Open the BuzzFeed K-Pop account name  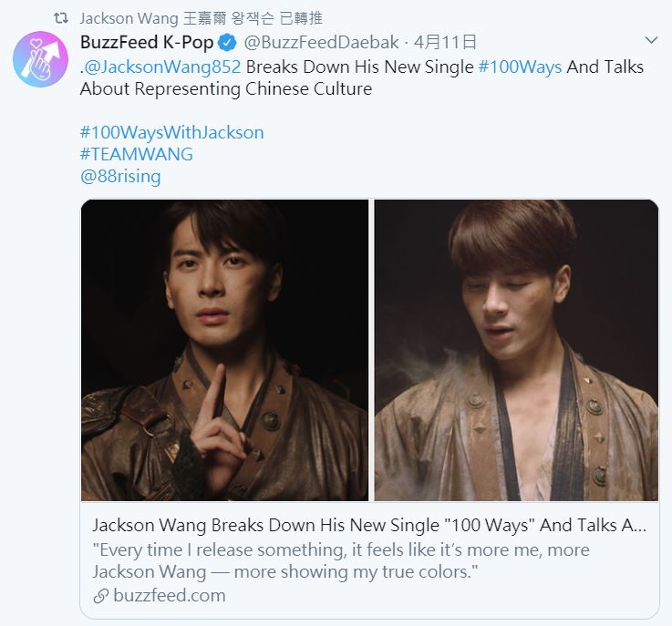coord(147,43)
